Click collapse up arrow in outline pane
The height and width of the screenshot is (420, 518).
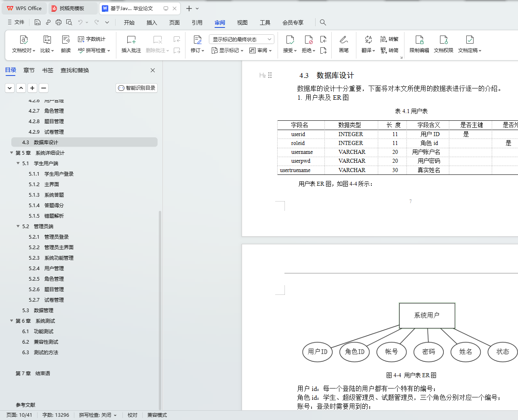tap(21, 88)
